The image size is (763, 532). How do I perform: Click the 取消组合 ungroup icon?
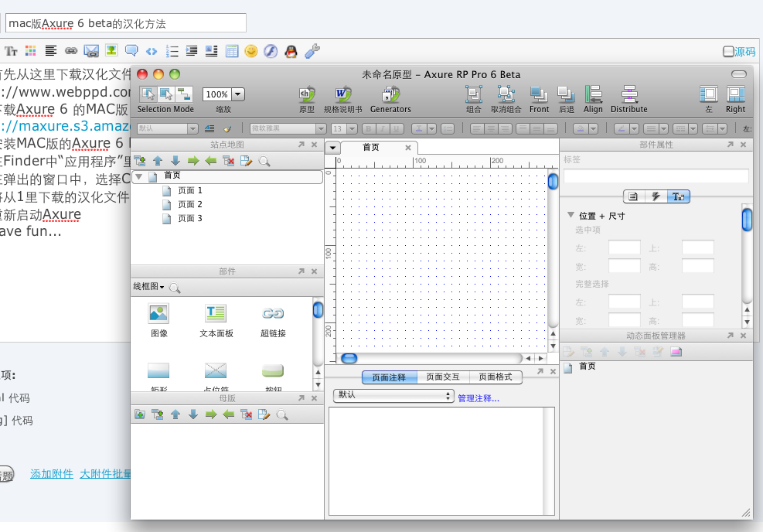click(506, 94)
